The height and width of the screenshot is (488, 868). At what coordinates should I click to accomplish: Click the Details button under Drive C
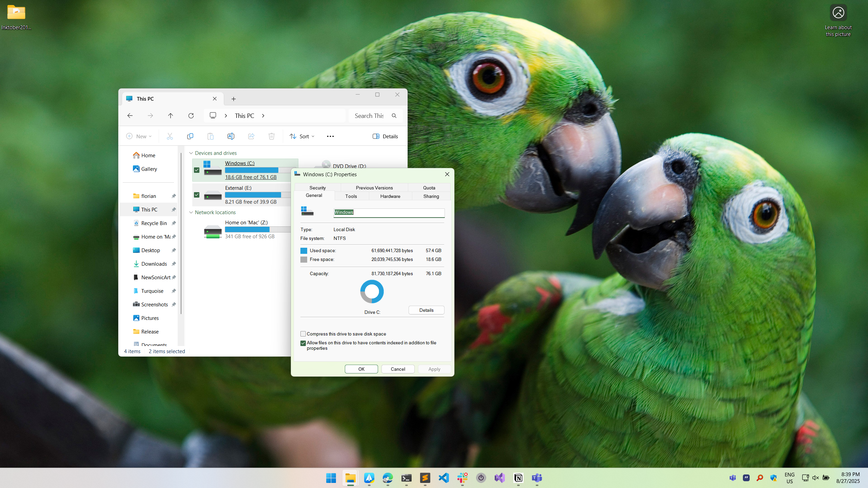426,310
